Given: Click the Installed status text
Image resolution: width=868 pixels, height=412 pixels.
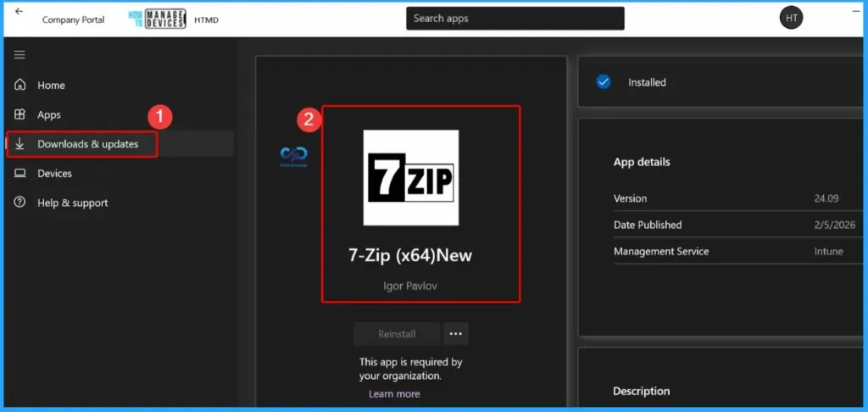Looking at the screenshot, I should coord(647,82).
